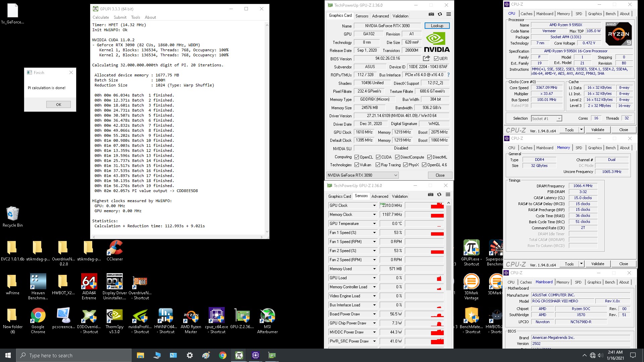The width and height of the screenshot is (644, 362).
Task: Click the Tools button in CPU-Z Memory window
Action: 569,264
